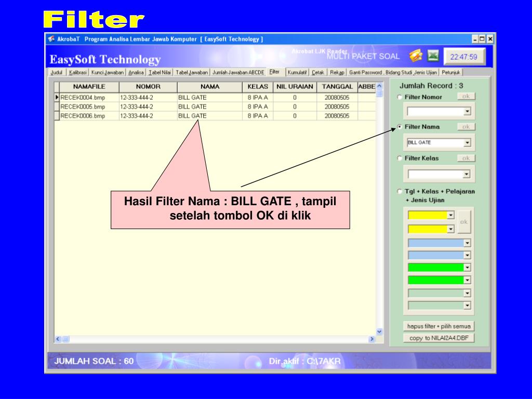Switch to the Kumulatif tab
Image resolution: width=532 pixels, height=399 pixels.
pyautogui.click(x=297, y=72)
